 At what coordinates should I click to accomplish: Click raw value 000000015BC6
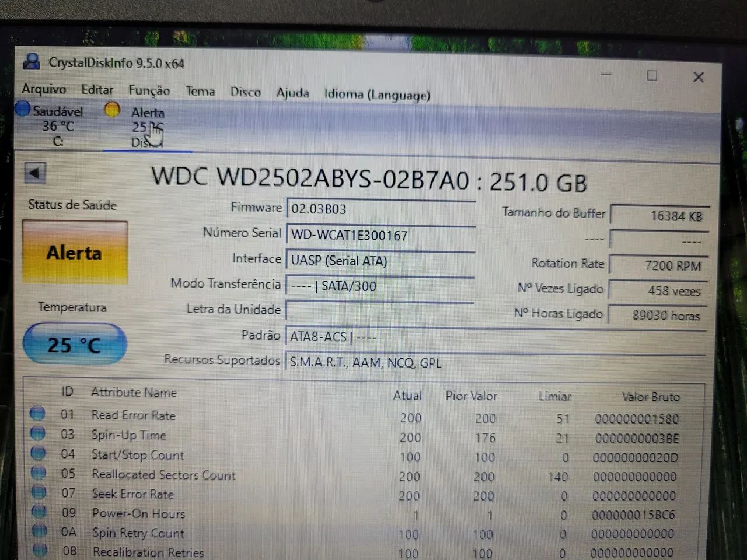[633, 515]
